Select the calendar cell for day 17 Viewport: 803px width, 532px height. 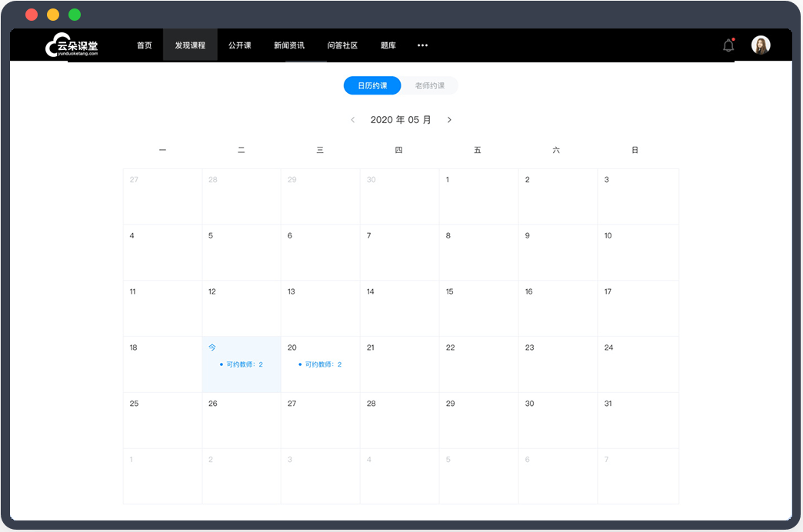(x=638, y=309)
